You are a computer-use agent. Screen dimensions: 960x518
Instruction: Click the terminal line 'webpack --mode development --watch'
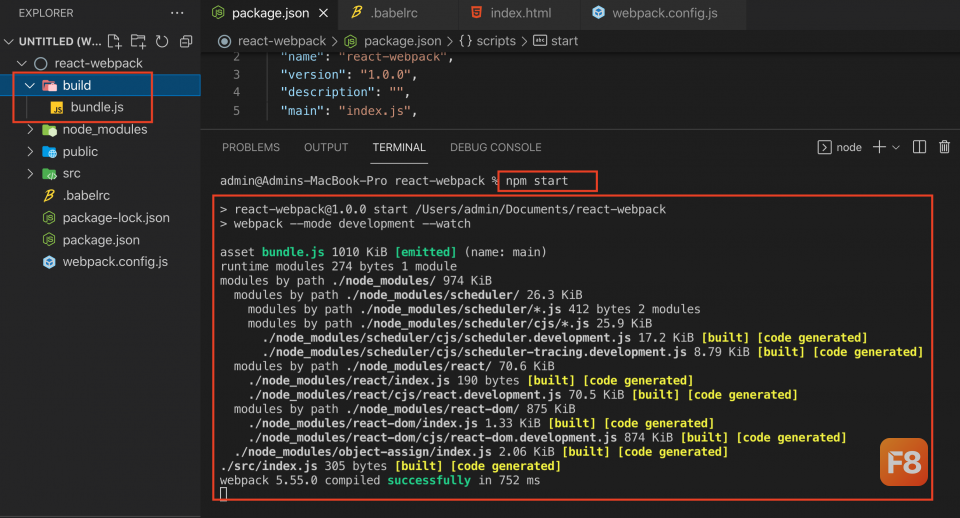tap(352, 224)
